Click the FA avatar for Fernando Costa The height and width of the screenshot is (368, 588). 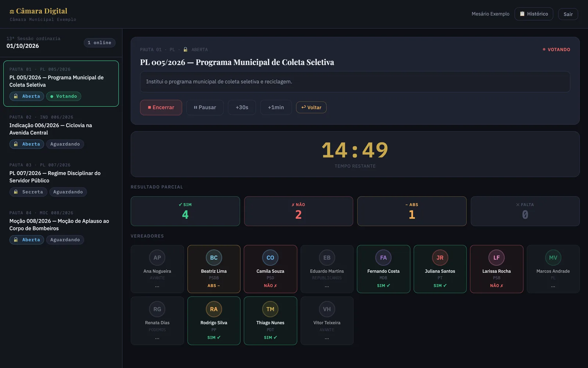pyautogui.click(x=383, y=258)
